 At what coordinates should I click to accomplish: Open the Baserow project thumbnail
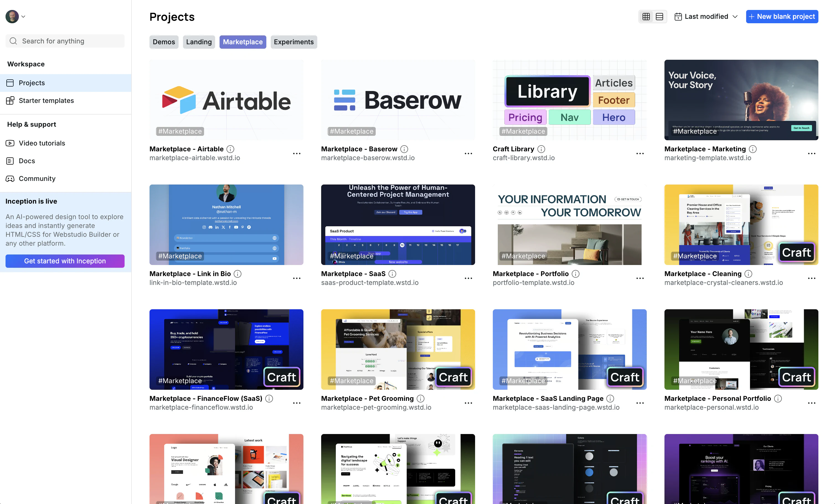click(x=398, y=100)
